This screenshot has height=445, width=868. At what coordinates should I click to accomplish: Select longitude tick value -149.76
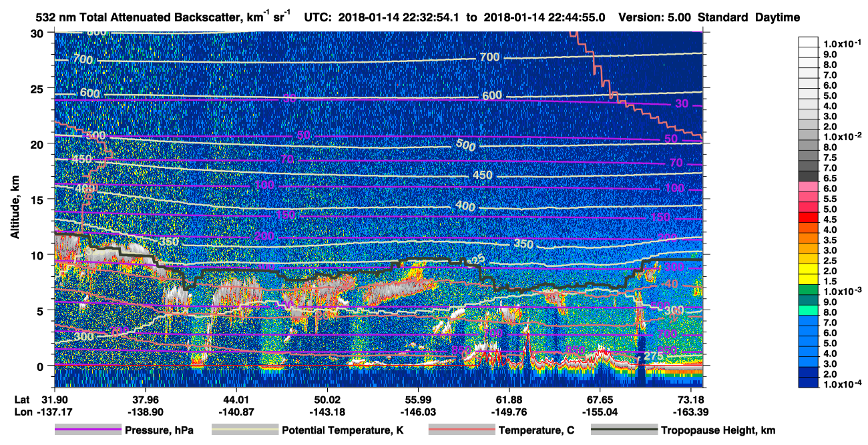point(509,412)
